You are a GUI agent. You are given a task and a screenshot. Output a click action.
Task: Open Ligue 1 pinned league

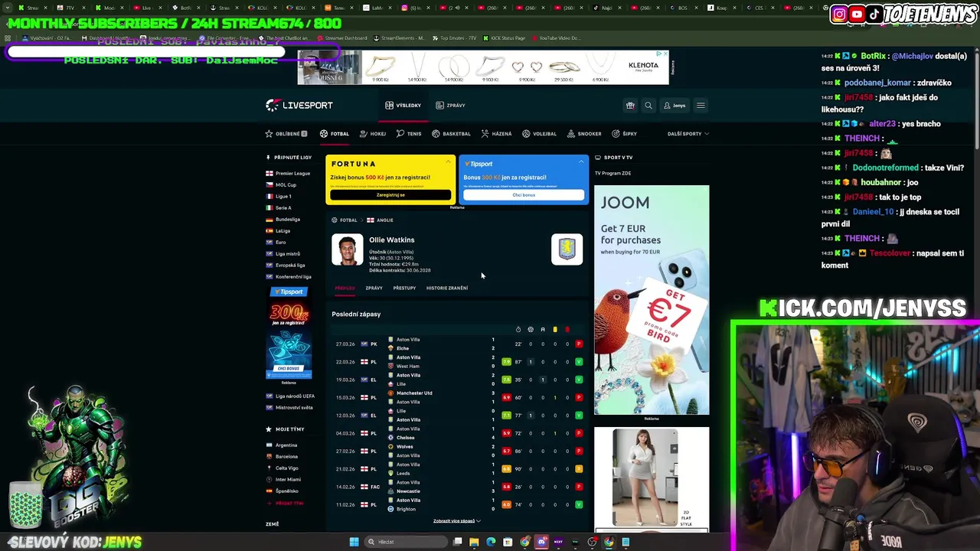pos(279,197)
